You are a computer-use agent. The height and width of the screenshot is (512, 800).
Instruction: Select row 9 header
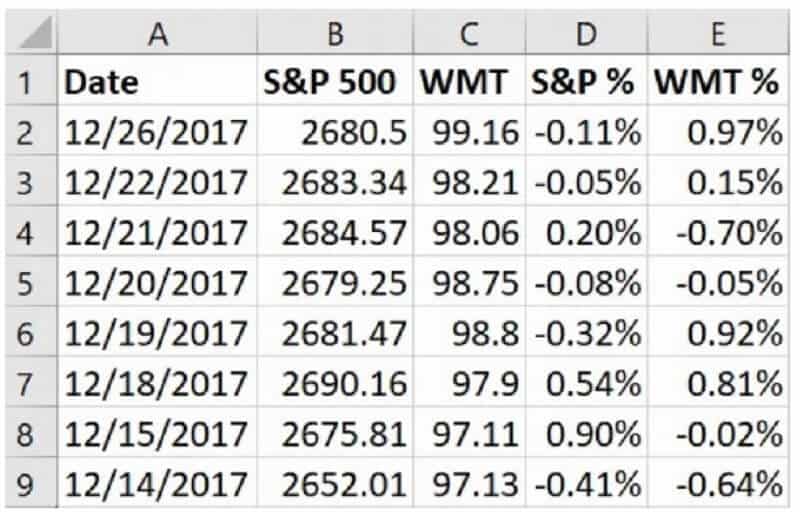[31, 483]
